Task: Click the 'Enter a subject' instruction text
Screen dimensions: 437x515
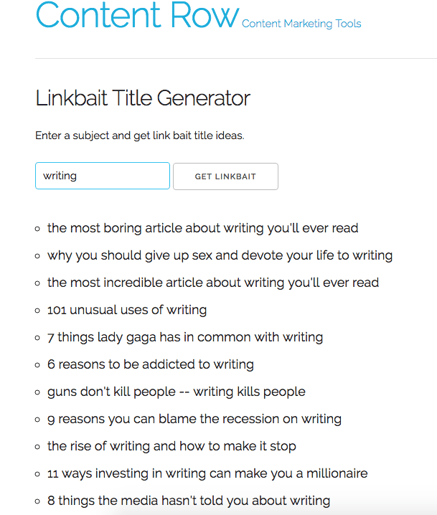Action: (x=140, y=136)
